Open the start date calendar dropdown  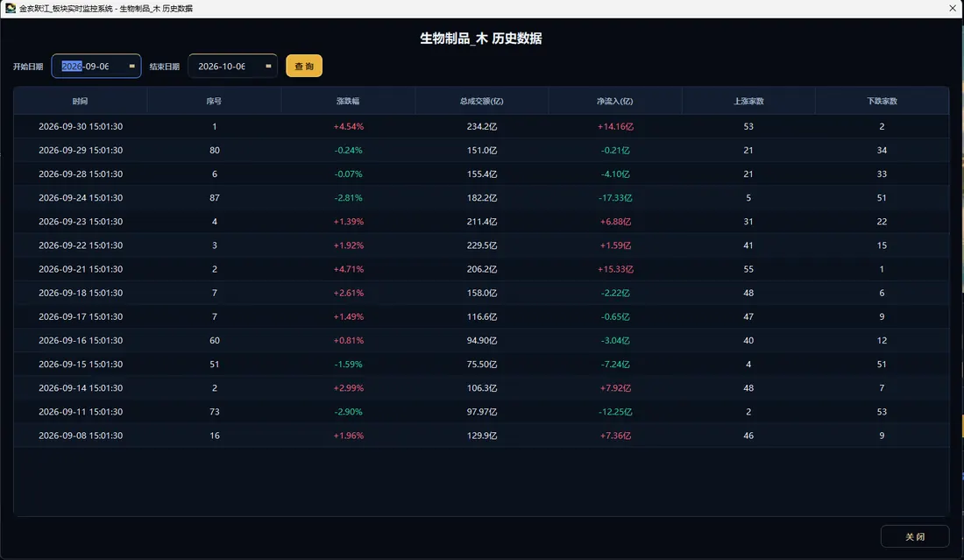(131, 66)
